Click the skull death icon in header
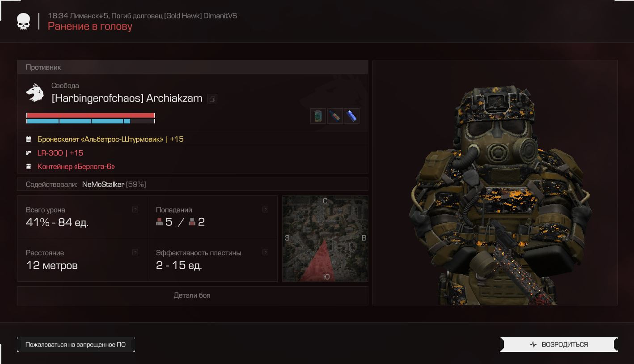634x364 pixels. pos(23,21)
